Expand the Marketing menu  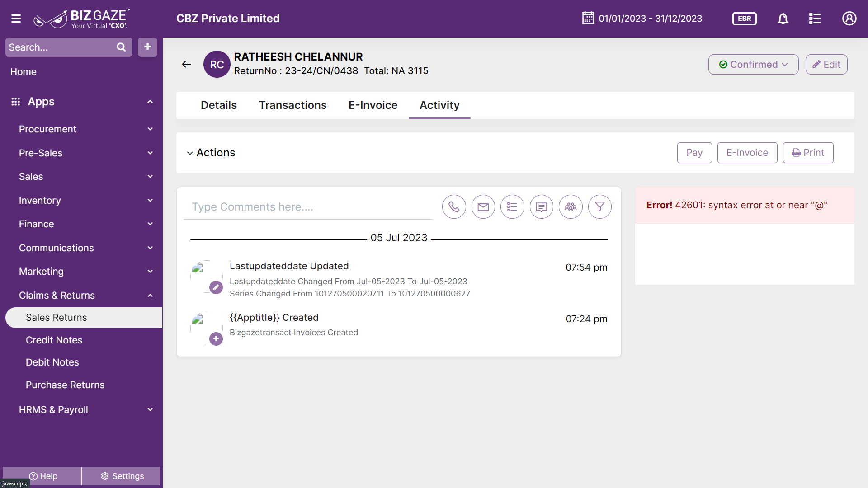150,272
